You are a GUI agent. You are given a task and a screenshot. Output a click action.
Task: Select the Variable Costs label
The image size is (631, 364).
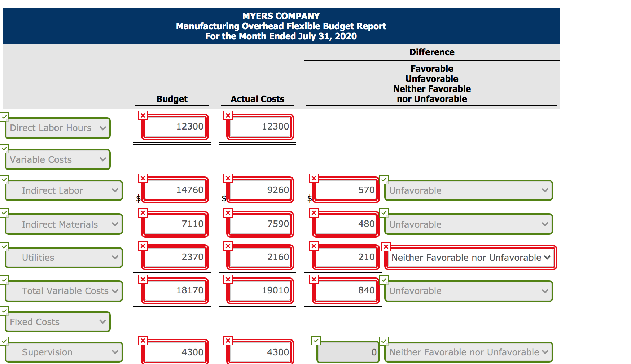[57, 159]
